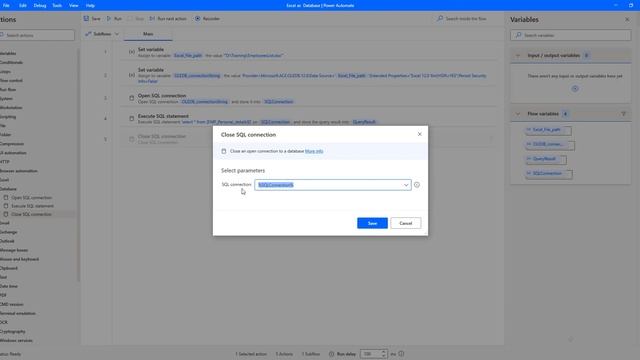Screen dimensions: 640x360
Task: Select the Close SQL connection flow step
Action: [x=309, y=139]
